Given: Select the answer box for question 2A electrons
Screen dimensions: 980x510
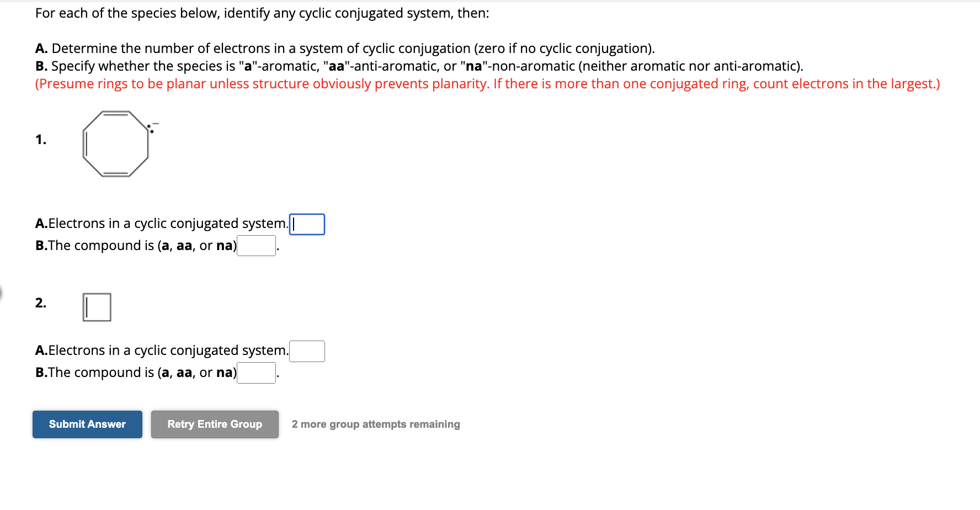Looking at the screenshot, I should pyautogui.click(x=307, y=351).
